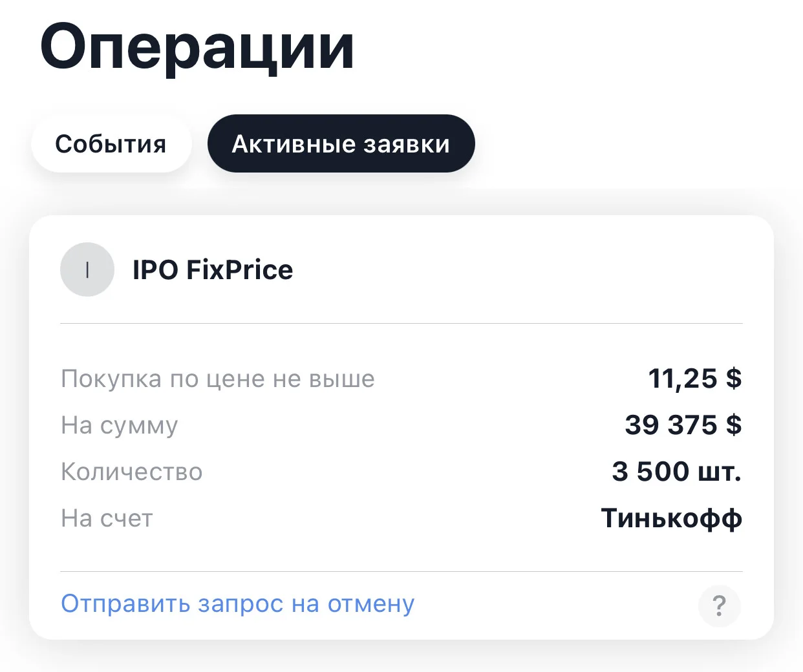Open the question mark help icon

720,606
